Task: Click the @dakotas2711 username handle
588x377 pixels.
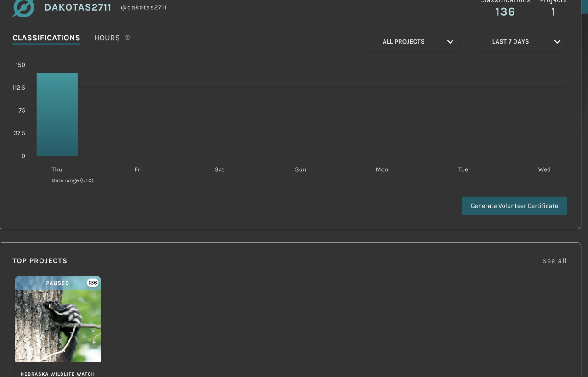Action: point(144,7)
